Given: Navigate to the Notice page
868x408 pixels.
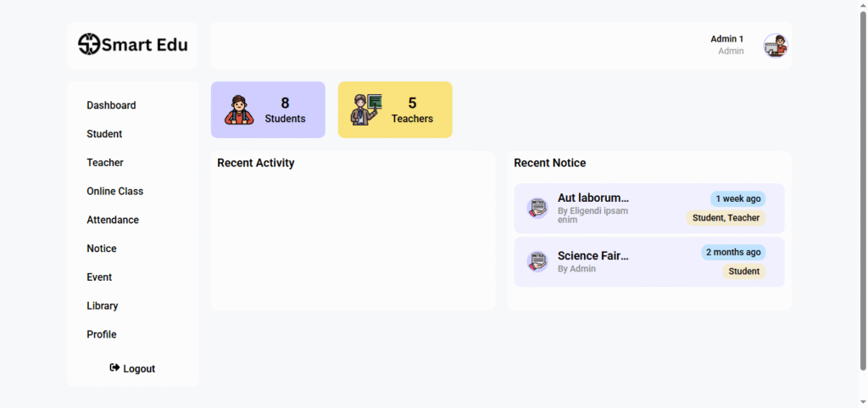Looking at the screenshot, I should click(x=102, y=249).
